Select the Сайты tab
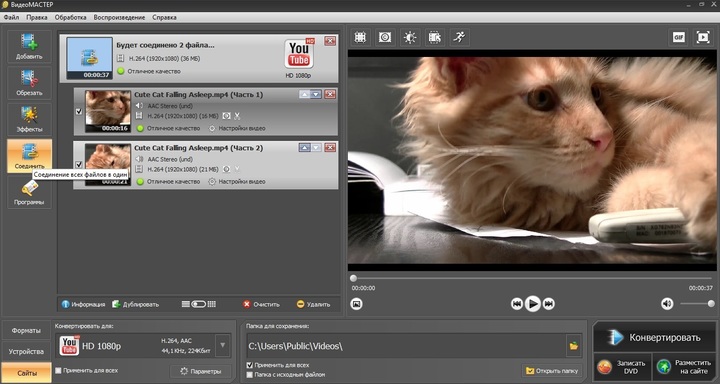This screenshot has height=384, width=720. click(26, 373)
